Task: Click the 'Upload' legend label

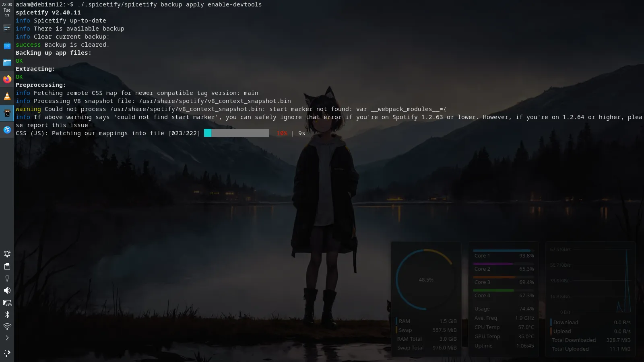Action: click(562, 331)
